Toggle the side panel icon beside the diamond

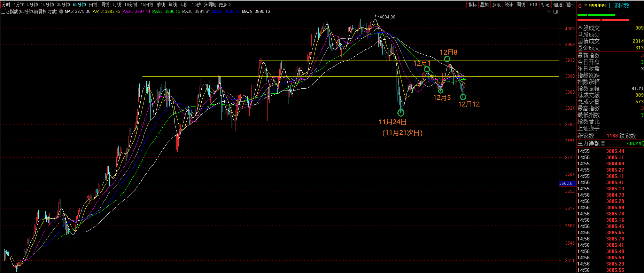click(x=556, y=11)
